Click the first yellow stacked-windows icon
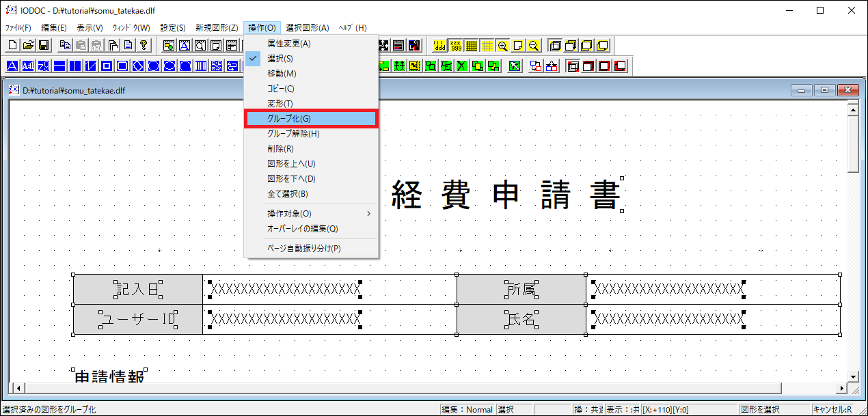Screen dimensions: 868x416 (556, 46)
